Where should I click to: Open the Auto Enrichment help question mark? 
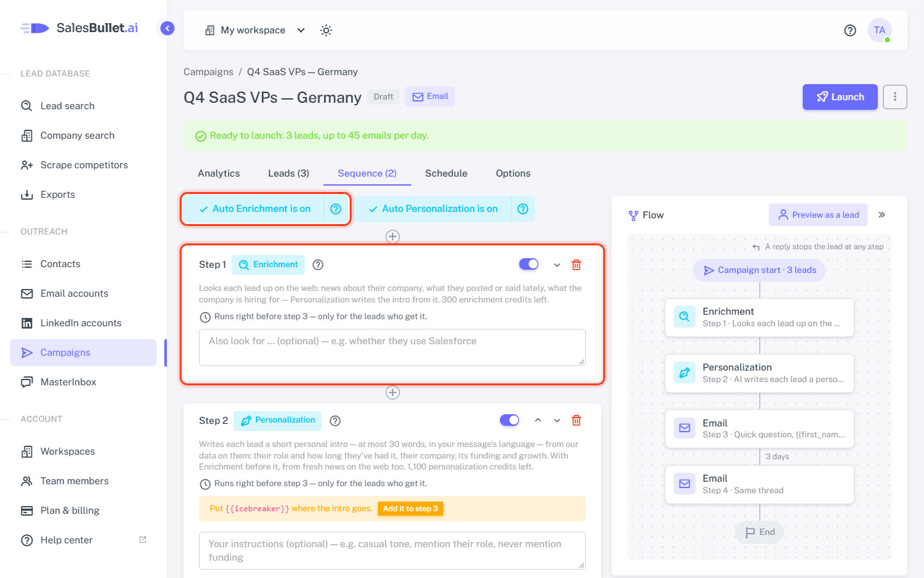[336, 209]
